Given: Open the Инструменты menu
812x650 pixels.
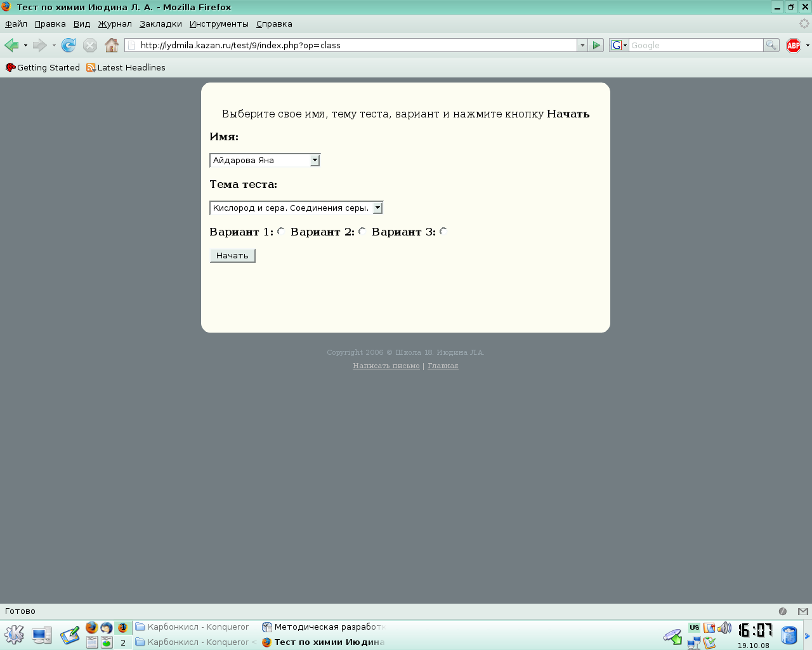Looking at the screenshot, I should click(219, 24).
